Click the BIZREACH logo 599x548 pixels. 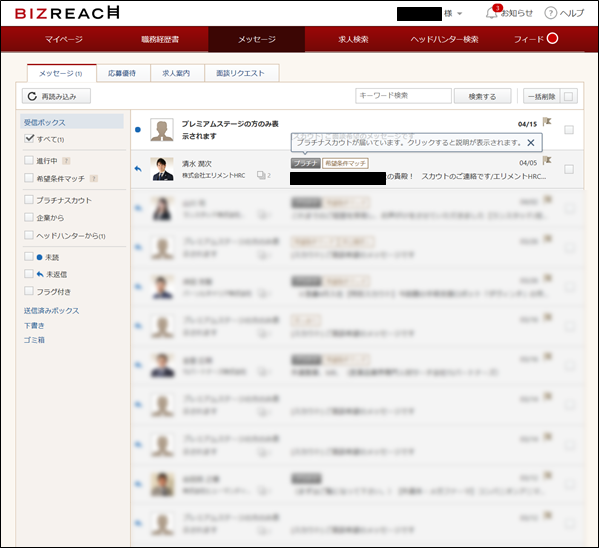click(67, 13)
